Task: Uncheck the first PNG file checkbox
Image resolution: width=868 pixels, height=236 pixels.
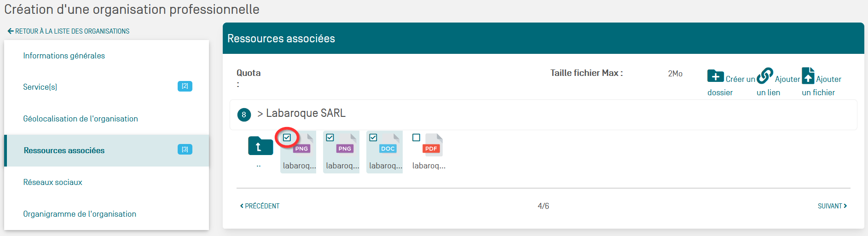Action: (287, 138)
